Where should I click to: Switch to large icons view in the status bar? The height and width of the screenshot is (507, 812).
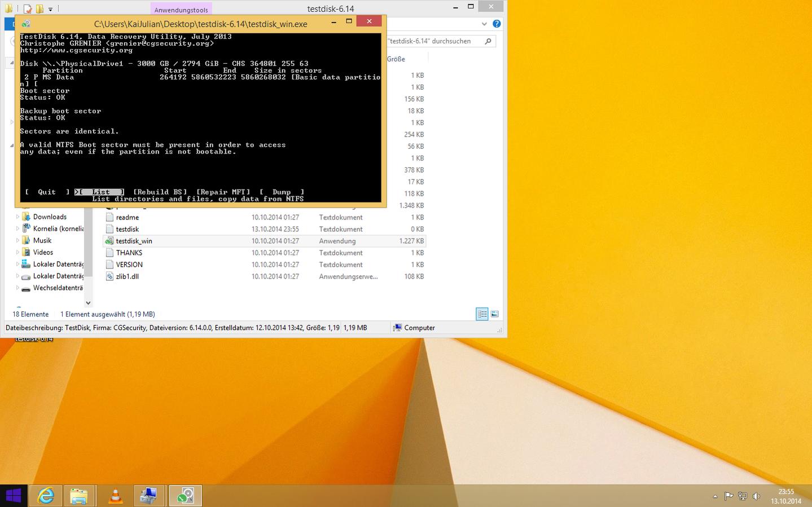click(x=494, y=314)
